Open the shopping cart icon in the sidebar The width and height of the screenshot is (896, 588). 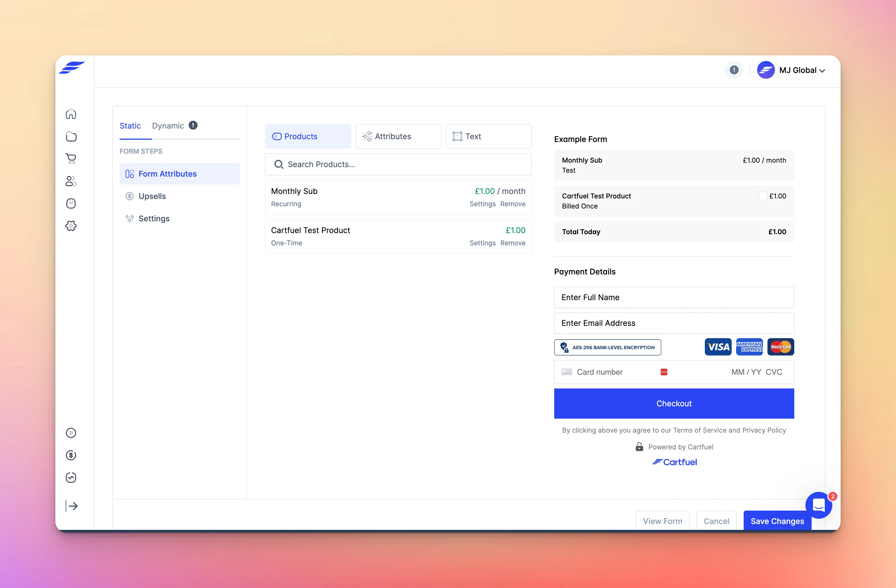coord(71,158)
